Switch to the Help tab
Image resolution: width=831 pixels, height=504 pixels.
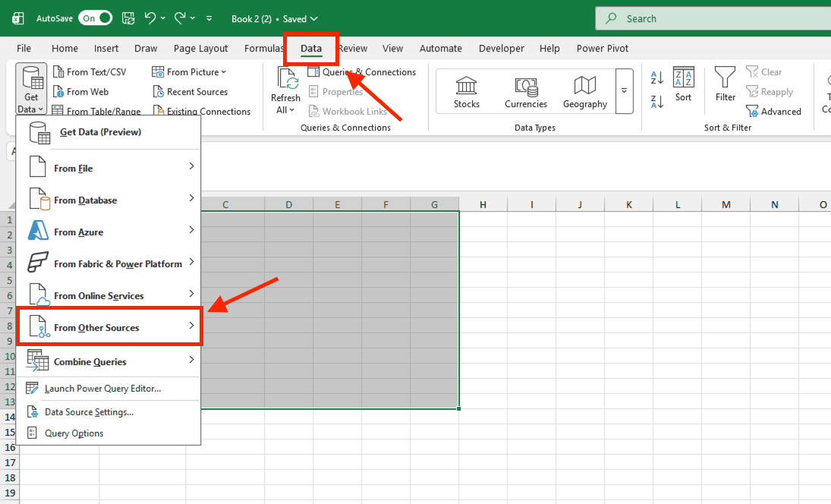click(549, 49)
